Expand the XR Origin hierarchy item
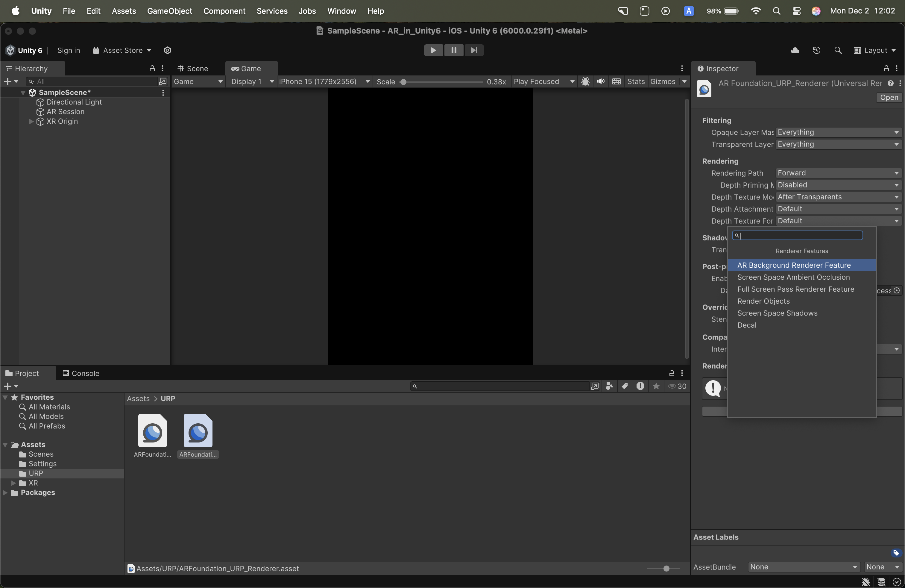This screenshot has width=905, height=588. [31, 121]
